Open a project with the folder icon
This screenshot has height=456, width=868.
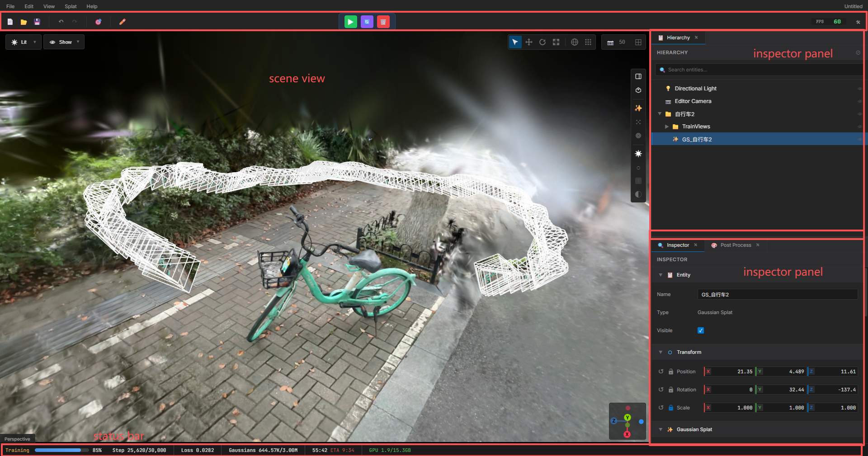[24, 21]
